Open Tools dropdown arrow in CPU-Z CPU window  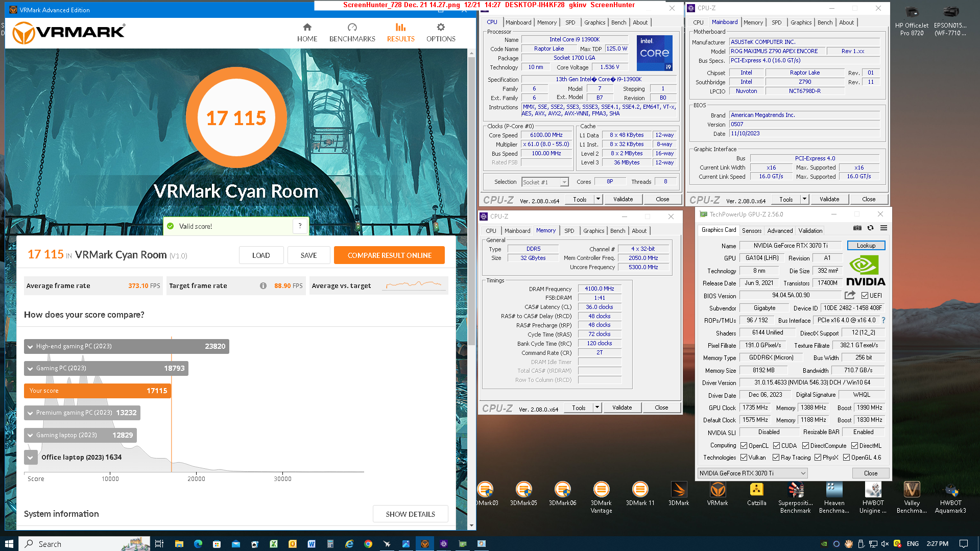coord(598,199)
